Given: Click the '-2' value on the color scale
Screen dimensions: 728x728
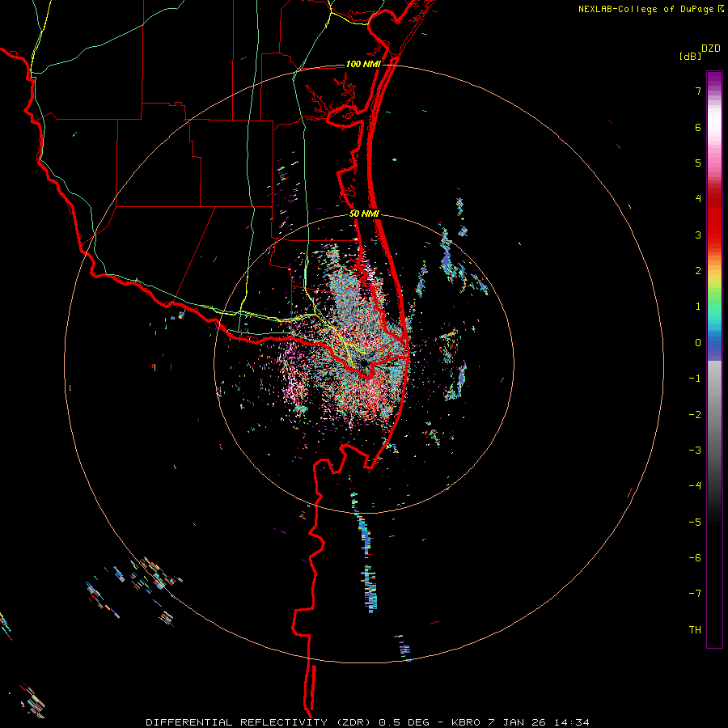Looking at the screenshot, I should click(695, 415).
